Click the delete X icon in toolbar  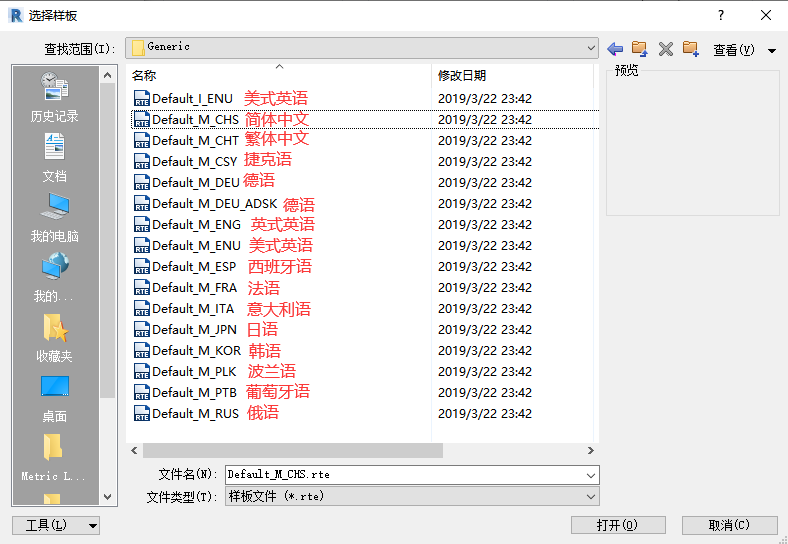point(665,49)
